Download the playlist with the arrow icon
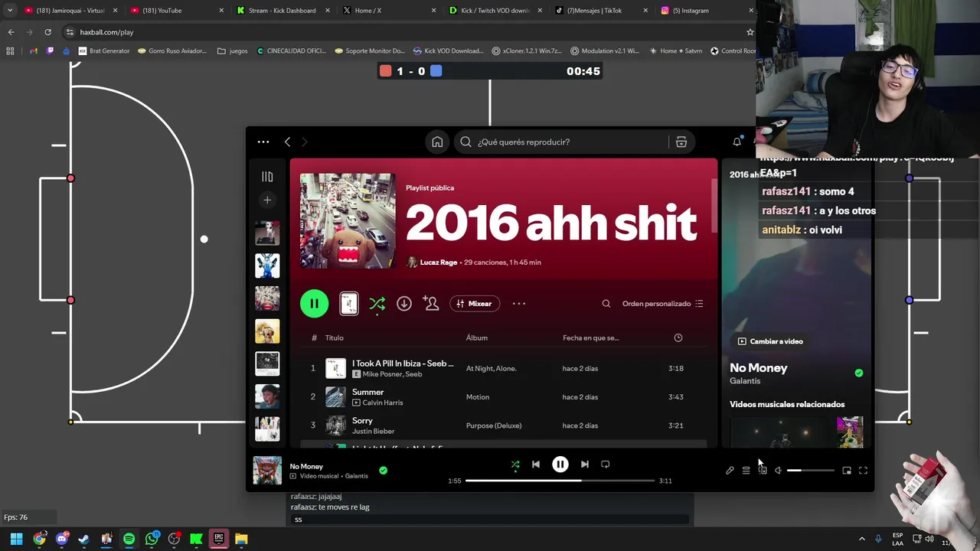The image size is (980, 551). tap(404, 304)
